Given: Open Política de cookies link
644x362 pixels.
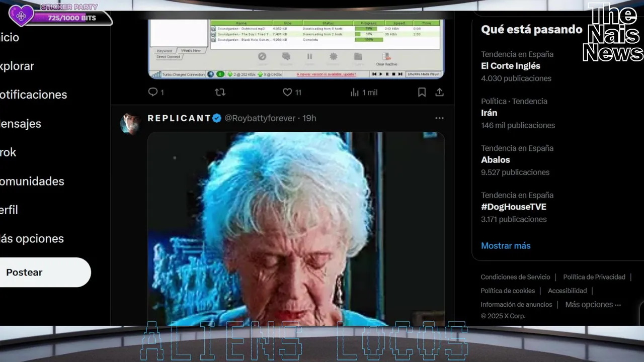Looking at the screenshot, I should click(508, 291).
